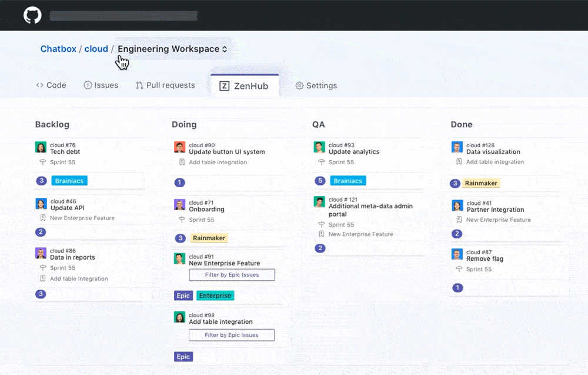Image resolution: width=588 pixels, height=375 pixels.
Task: Open Additional meta-data admin portal issue
Action: coord(370,210)
